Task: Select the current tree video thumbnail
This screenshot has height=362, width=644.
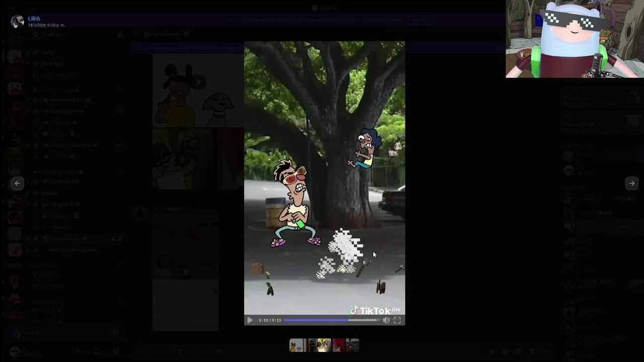Action: pyautogui.click(x=324, y=345)
